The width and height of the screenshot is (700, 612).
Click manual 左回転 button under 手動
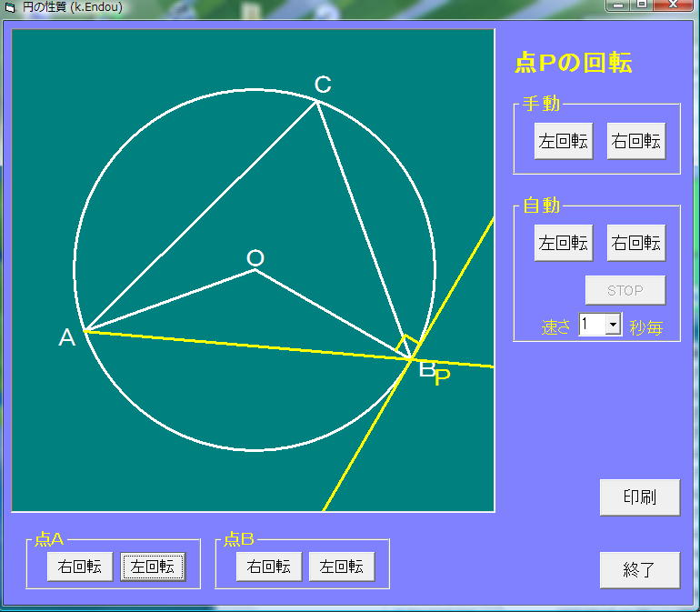pos(564,141)
